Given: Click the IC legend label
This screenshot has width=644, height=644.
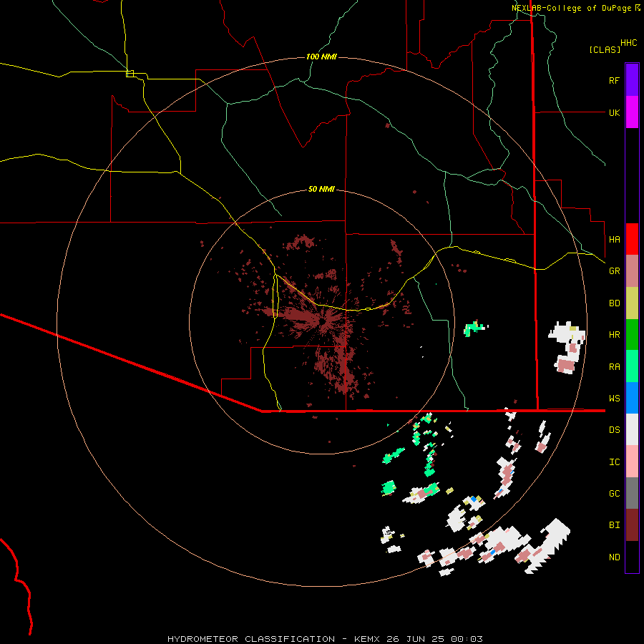Looking at the screenshot, I should 614,462.
